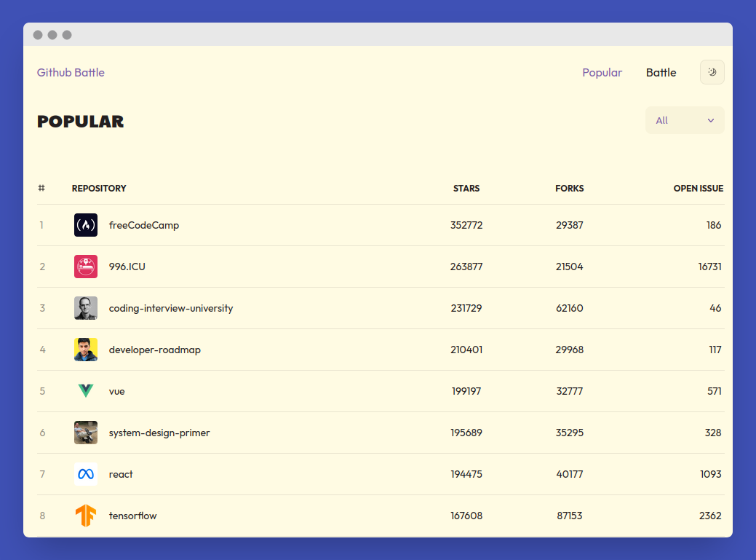Select vue open issue count 571
The image size is (756, 560).
(x=714, y=391)
